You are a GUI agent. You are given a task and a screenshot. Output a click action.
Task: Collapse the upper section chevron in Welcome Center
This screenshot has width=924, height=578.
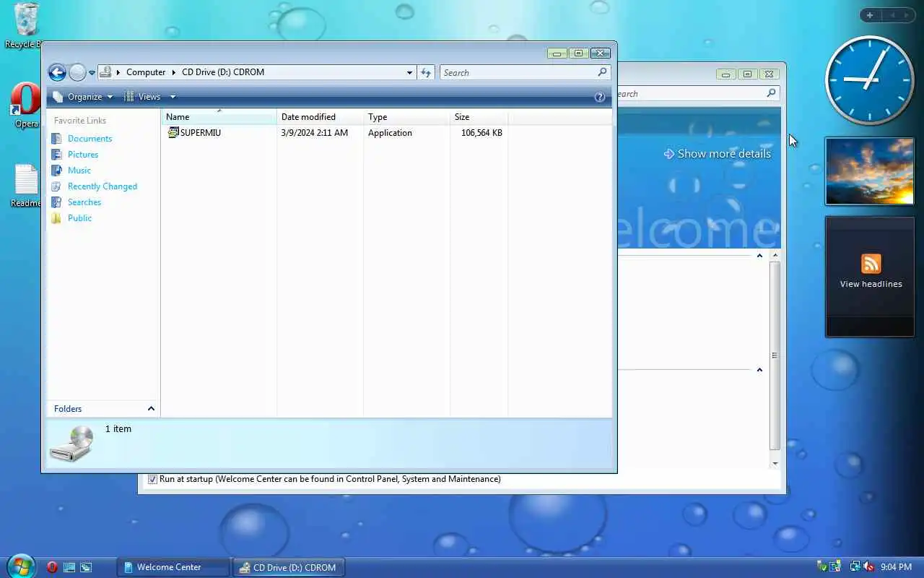coord(759,256)
